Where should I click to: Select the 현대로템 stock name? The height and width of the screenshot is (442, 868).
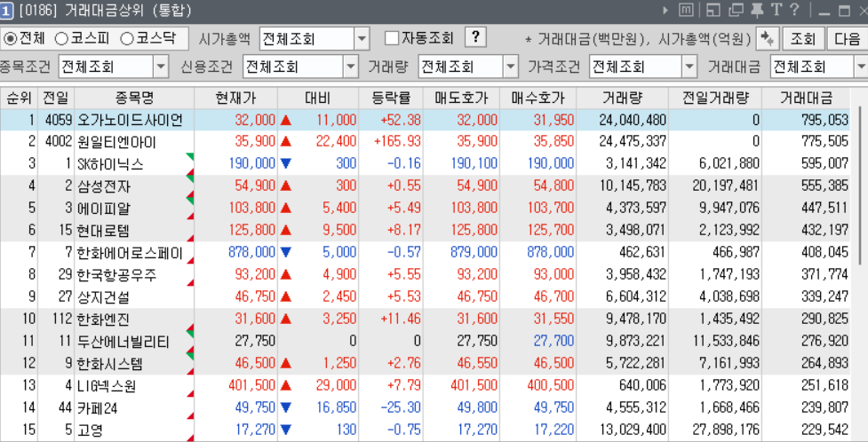point(104,231)
